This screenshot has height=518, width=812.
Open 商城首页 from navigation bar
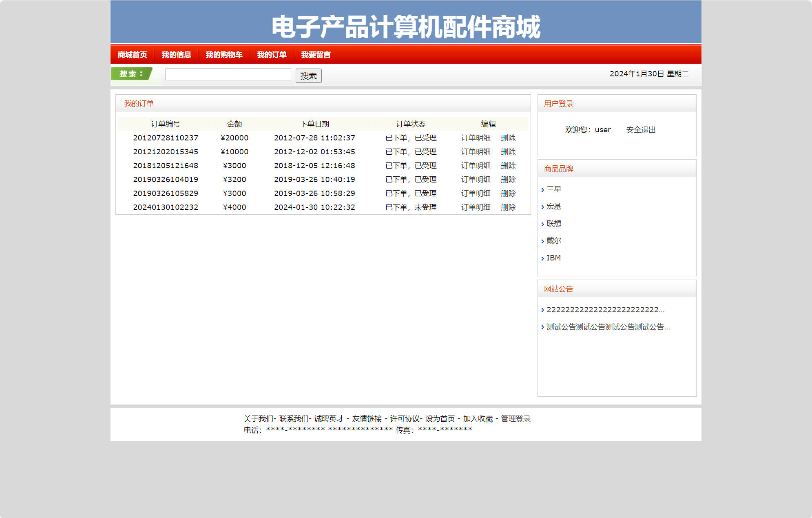pos(133,54)
